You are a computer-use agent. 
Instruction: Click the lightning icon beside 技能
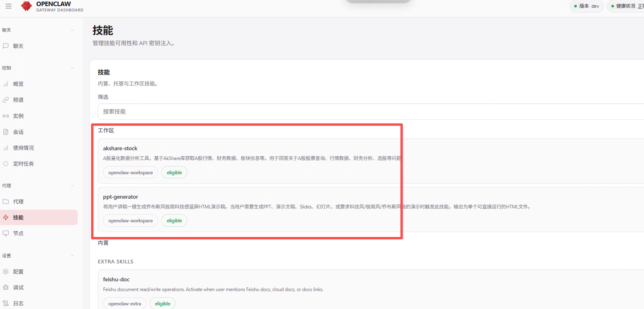point(6,217)
